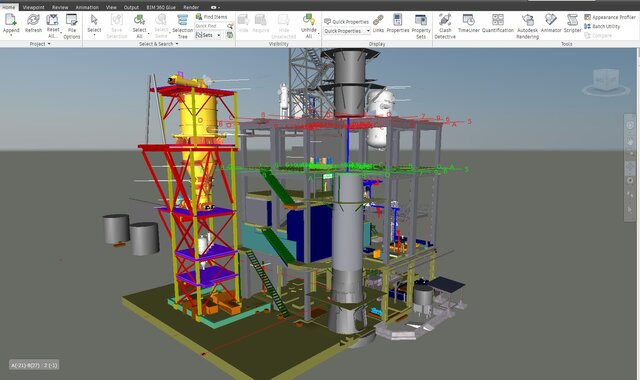Expand the Select & Search panel arrow
640x380 pixels.
pyautogui.click(x=177, y=44)
